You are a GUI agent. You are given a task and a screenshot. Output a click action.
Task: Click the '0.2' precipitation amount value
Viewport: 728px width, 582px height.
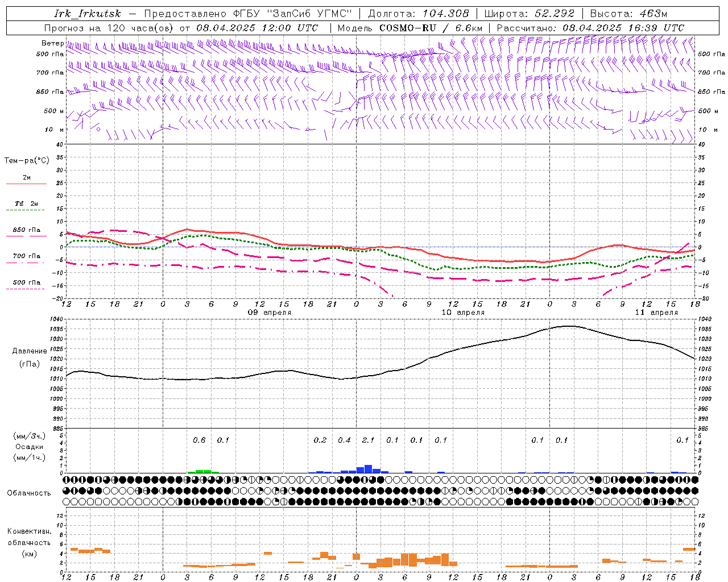(320, 440)
